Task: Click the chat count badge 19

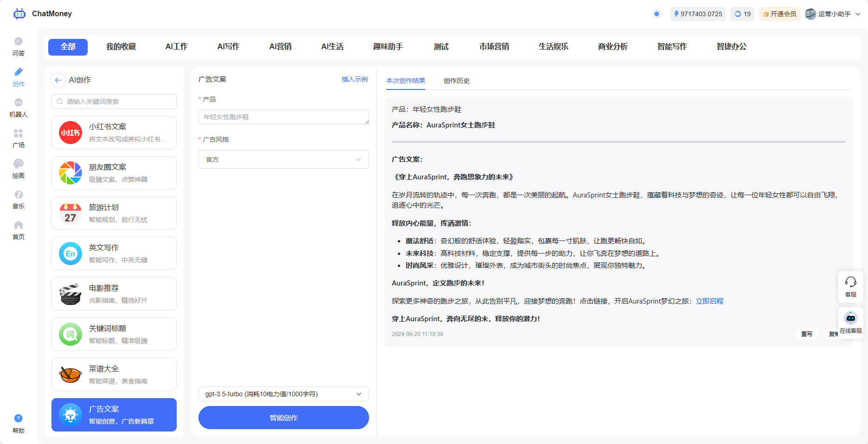Action: coord(742,14)
